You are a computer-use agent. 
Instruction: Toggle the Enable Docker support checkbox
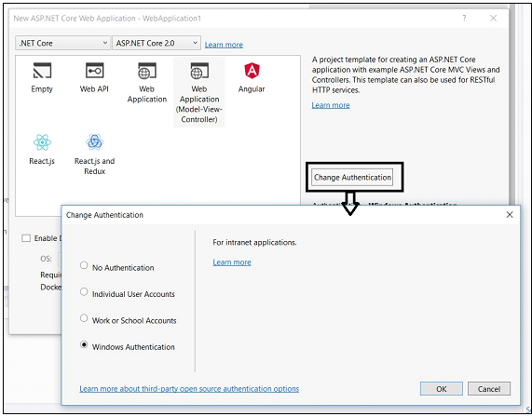pyautogui.click(x=26, y=238)
